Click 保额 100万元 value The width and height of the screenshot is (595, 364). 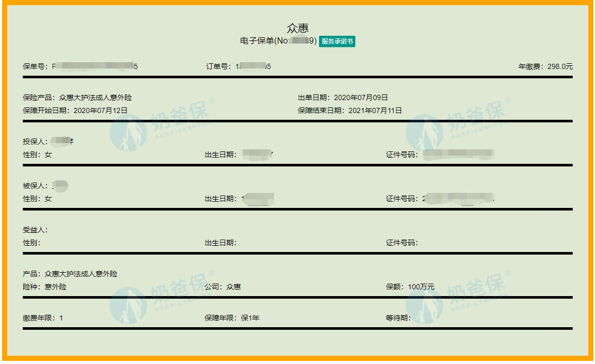coord(410,287)
